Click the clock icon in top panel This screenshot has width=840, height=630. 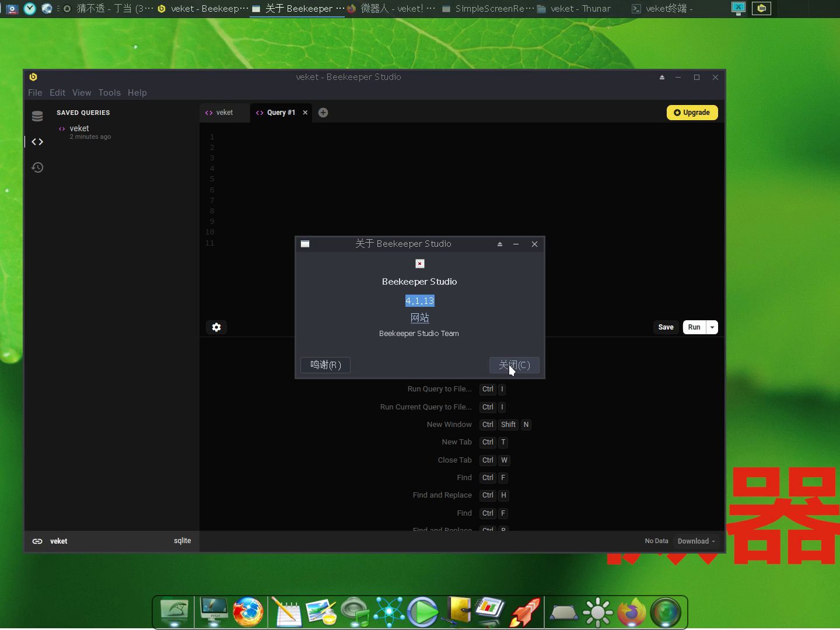pyautogui.click(x=30, y=8)
